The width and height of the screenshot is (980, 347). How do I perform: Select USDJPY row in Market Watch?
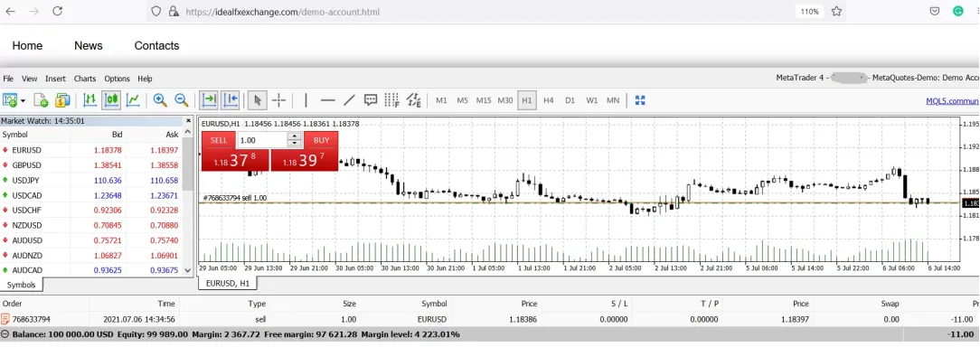91,180
